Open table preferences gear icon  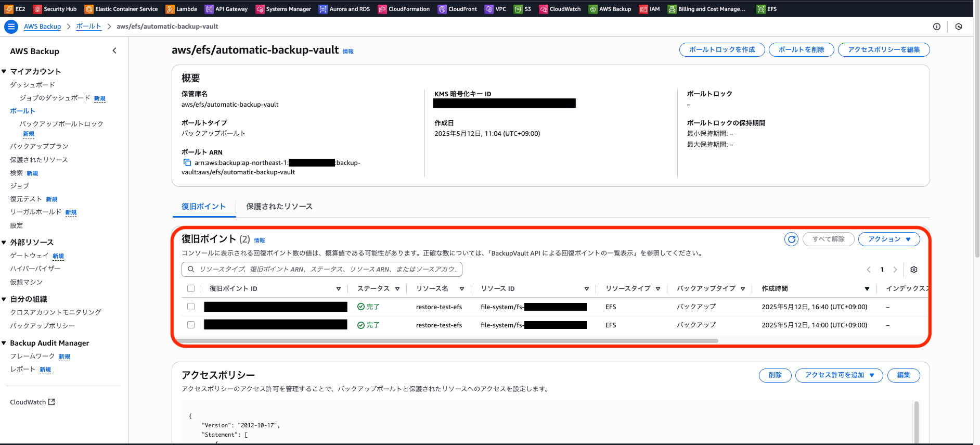click(x=914, y=269)
